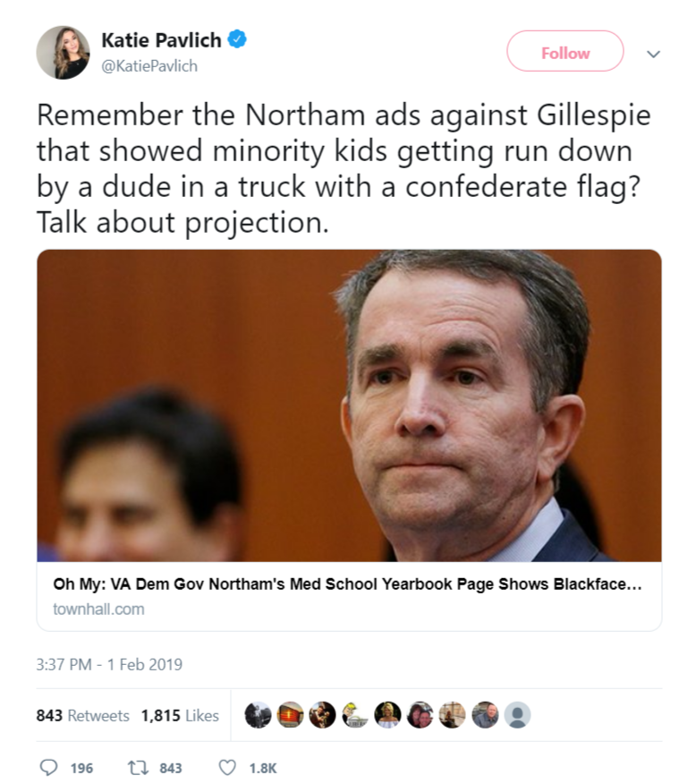
Task: Open the townhall.com article headline
Action: [347, 584]
